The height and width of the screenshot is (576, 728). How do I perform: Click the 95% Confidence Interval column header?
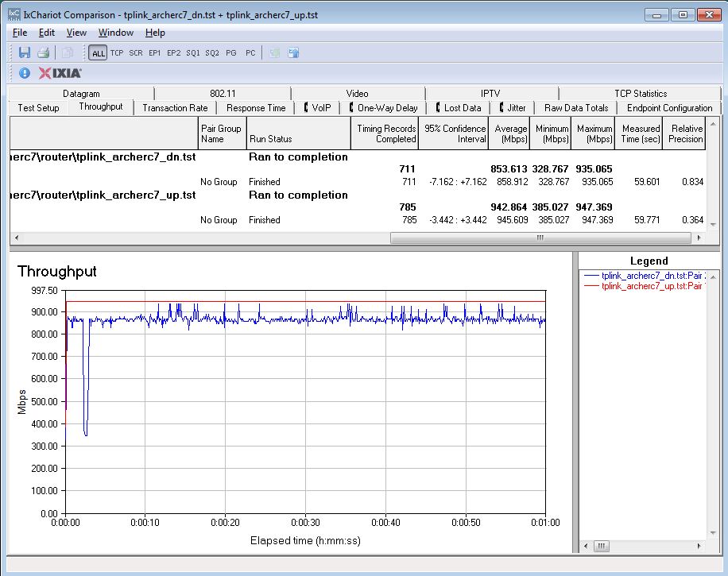point(454,133)
